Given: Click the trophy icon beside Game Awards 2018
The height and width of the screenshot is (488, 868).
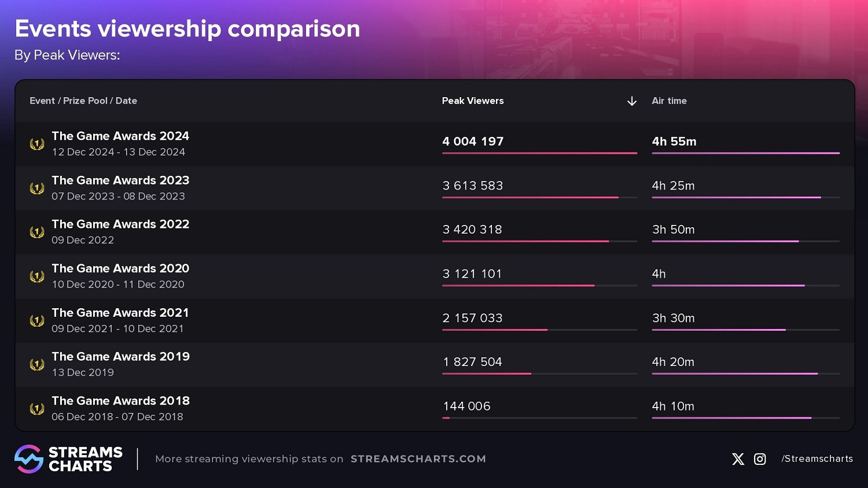Looking at the screenshot, I should click(x=37, y=409).
